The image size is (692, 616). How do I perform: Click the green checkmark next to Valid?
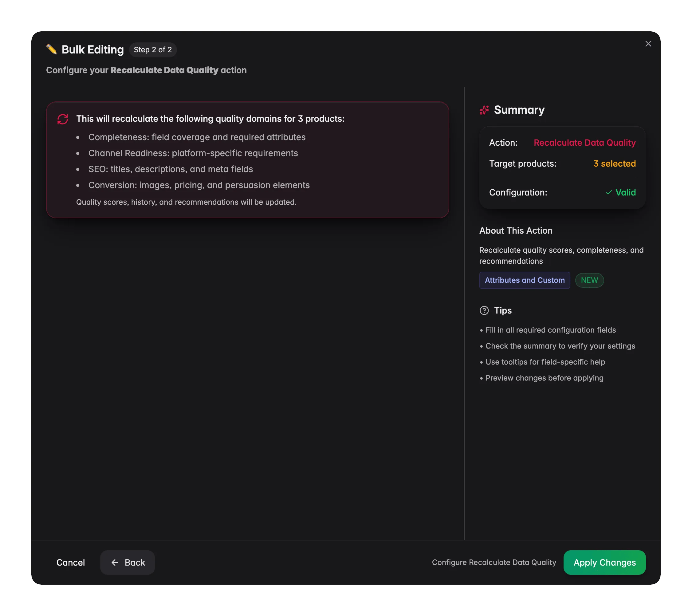(x=608, y=192)
